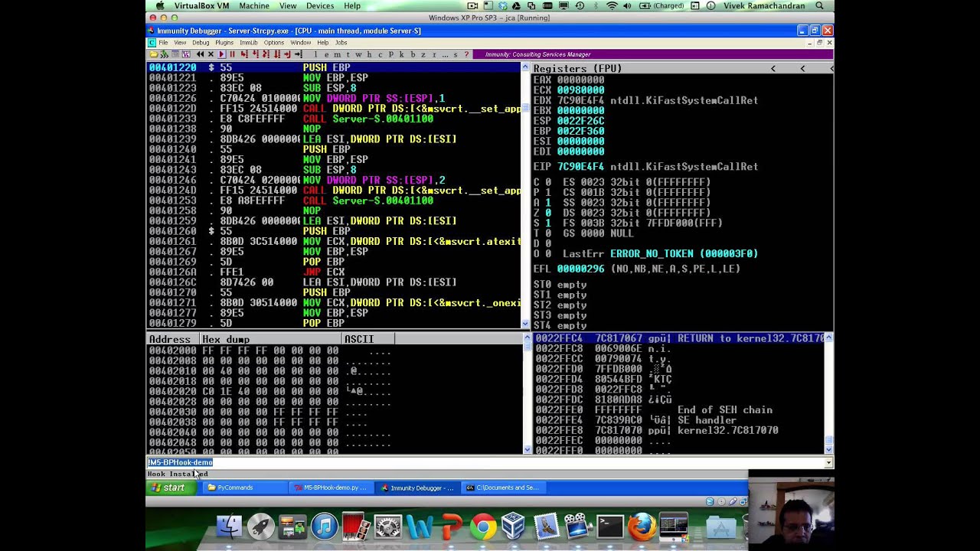Click the stack pane vertical scrollbar
The height and width of the screenshot is (551, 980).
[x=828, y=394]
